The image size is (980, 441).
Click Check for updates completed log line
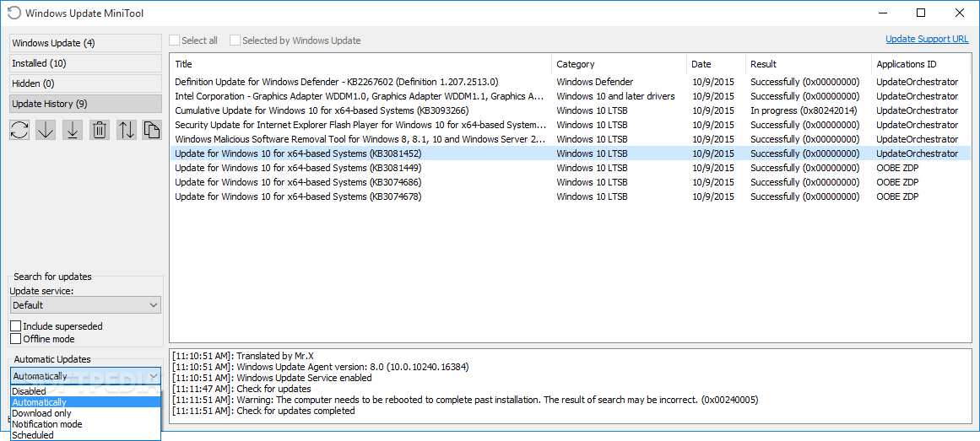pos(263,411)
